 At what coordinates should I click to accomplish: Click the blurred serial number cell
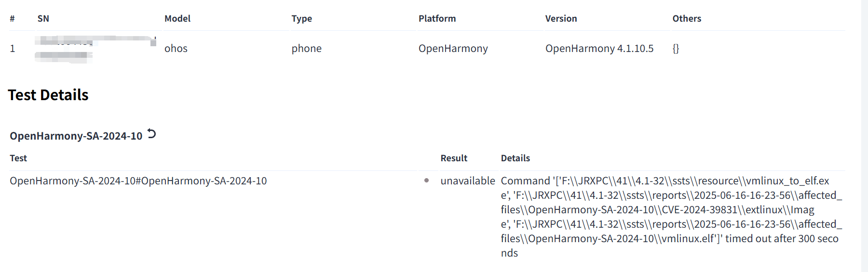[x=95, y=49]
